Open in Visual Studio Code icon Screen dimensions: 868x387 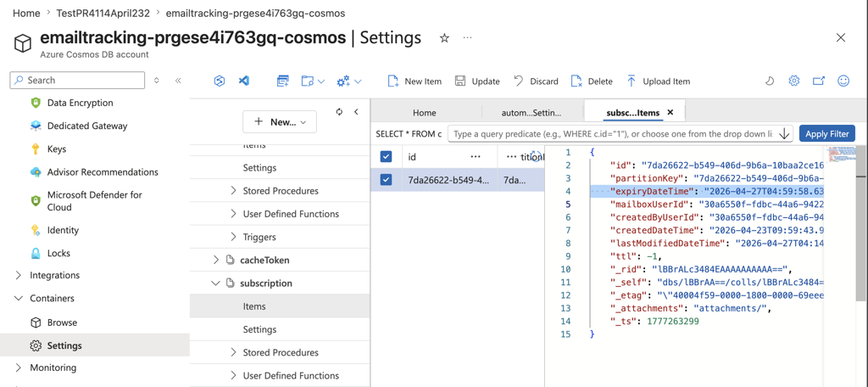pos(243,81)
